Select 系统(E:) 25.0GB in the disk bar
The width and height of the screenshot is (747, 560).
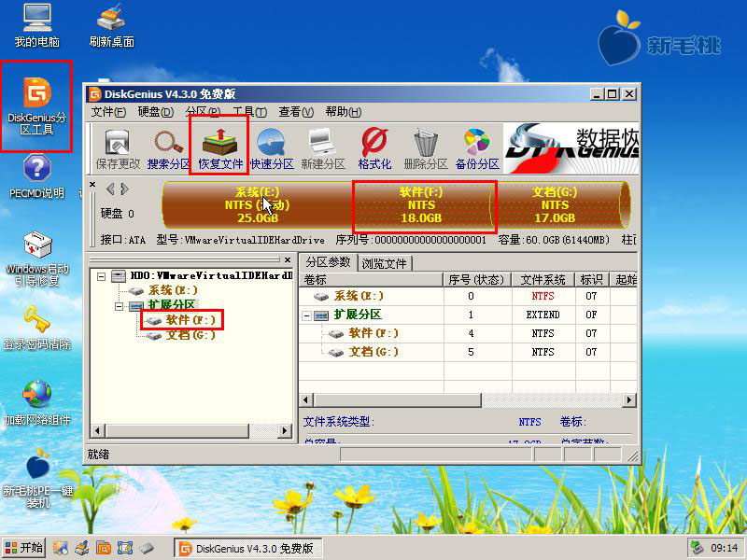[258, 205]
